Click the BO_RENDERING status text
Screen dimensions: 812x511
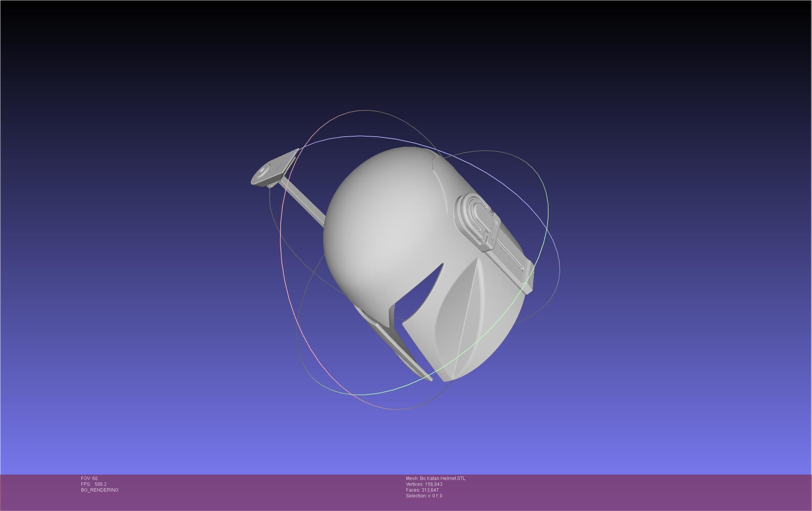click(100, 490)
